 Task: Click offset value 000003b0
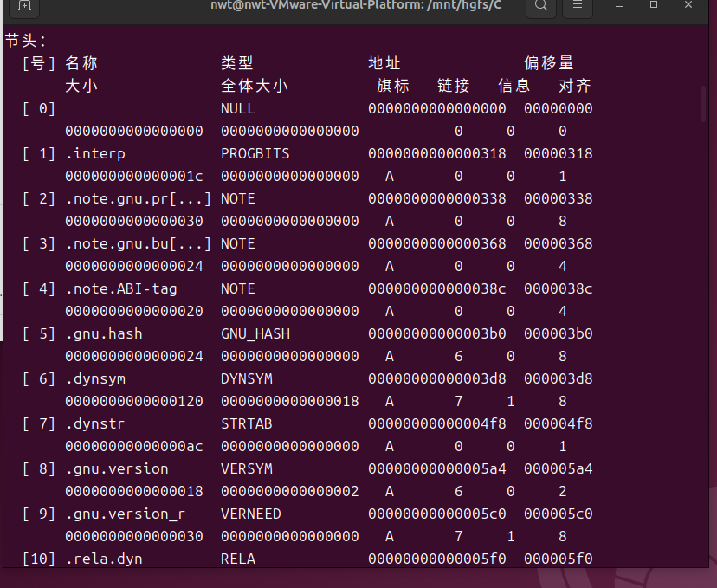pyautogui.click(x=559, y=333)
